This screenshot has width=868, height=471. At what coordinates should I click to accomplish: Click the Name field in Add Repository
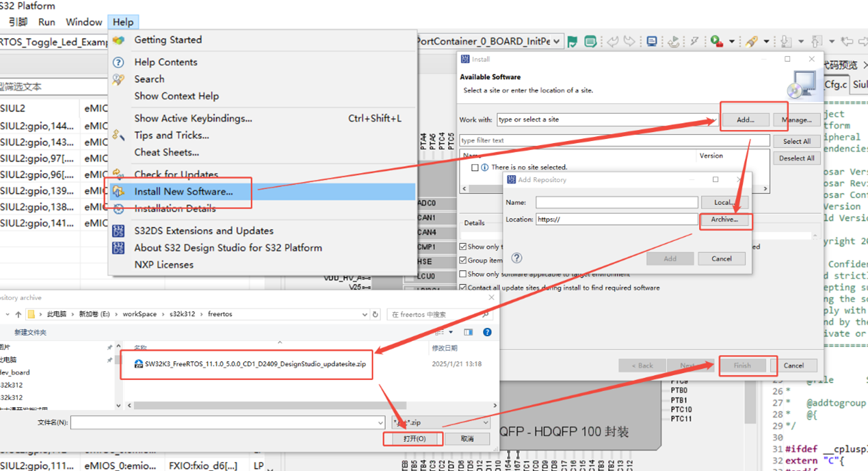click(x=616, y=203)
